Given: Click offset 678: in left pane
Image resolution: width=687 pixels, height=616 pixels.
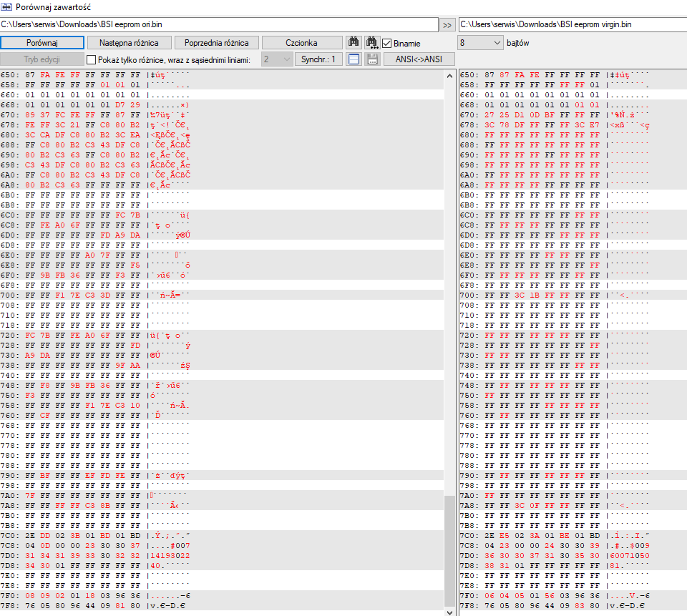Looking at the screenshot, I should 10,125.
